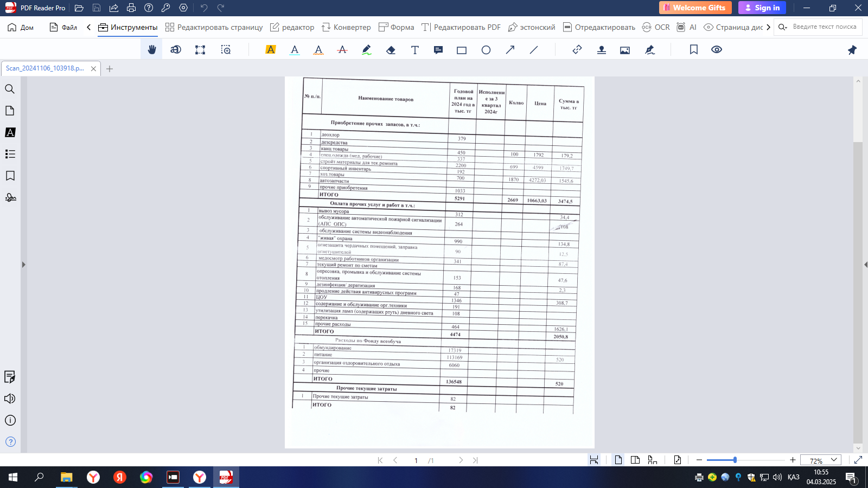The image size is (868, 488).
Task: Open the search panel in left sidebar
Action: point(10,89)
